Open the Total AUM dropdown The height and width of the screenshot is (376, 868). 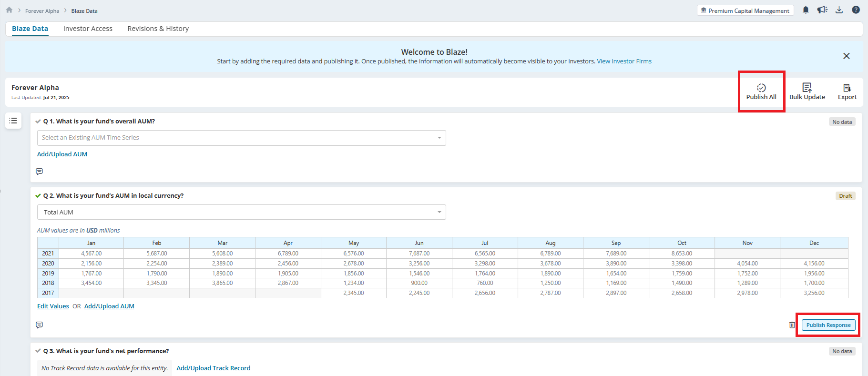coord(242,212)
